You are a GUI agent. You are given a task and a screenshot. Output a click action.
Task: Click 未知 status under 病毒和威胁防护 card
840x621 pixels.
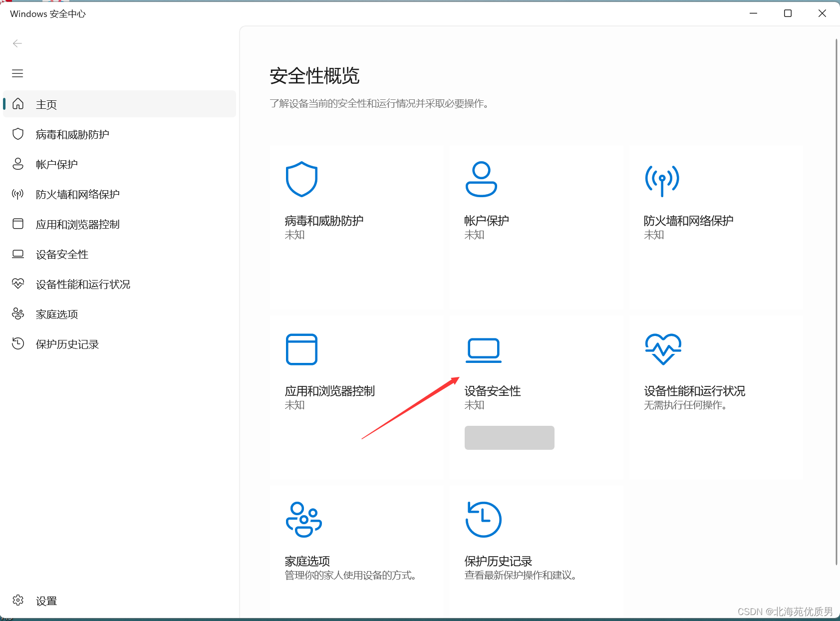(294, 235)
